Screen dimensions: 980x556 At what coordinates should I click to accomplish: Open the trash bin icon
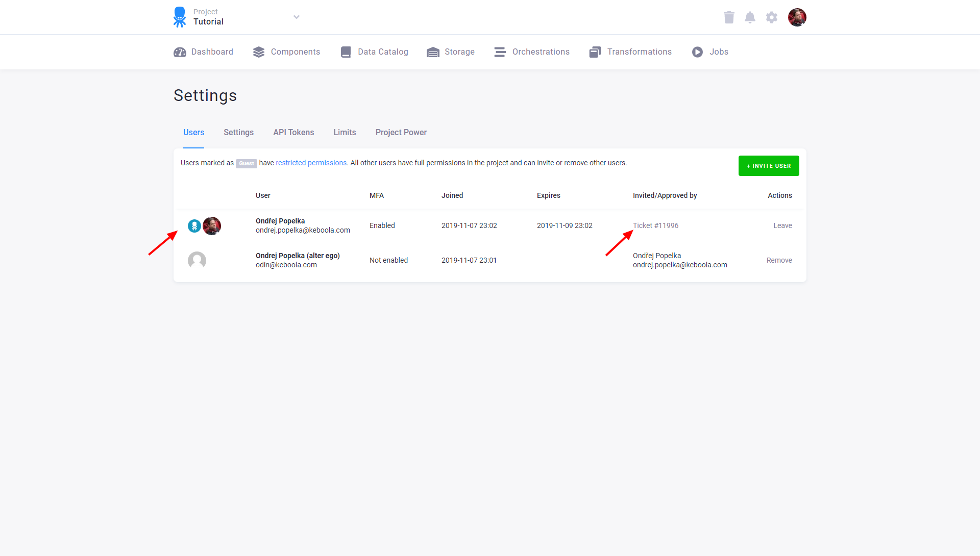point(729,17)
